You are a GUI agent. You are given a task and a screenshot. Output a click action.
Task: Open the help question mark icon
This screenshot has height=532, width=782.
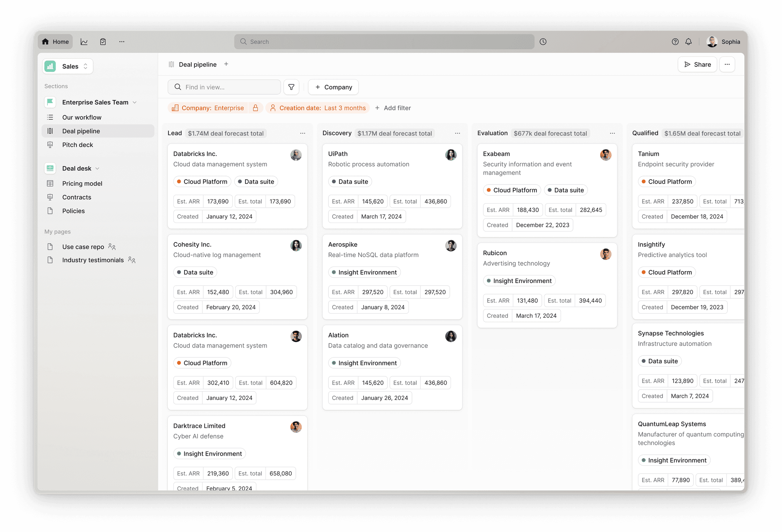pyautogui.click(x=675, y=42)
